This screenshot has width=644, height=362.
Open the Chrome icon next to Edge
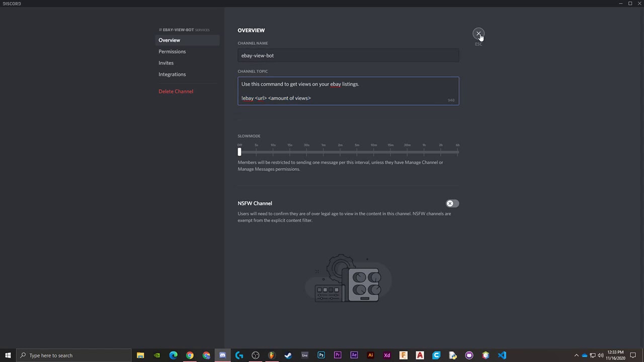pyautogui.click(x=190, y=355)
